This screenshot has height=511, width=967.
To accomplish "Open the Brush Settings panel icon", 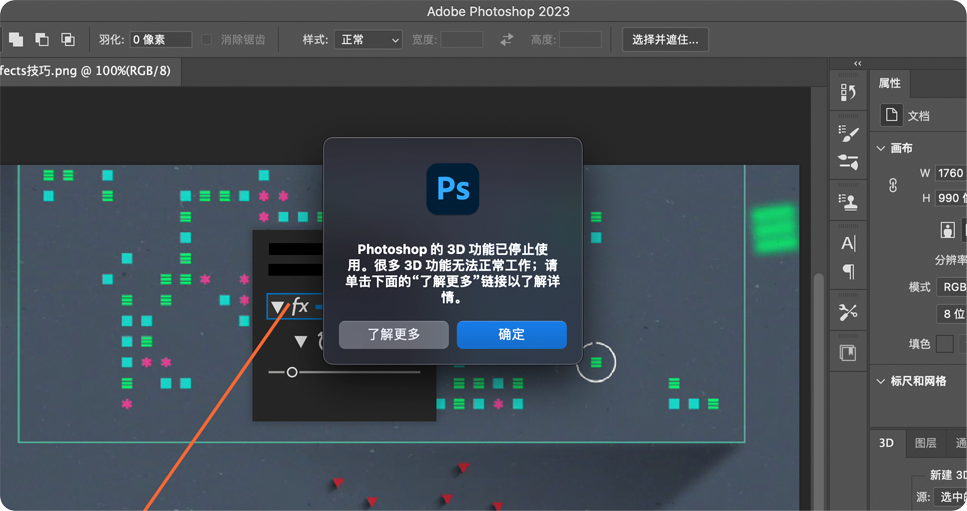I will pos(848,161).
